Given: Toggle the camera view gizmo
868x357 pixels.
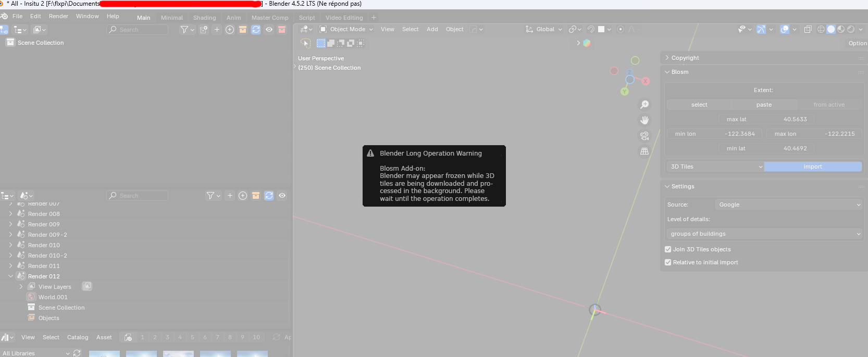Looking at the screenshot, I should click(x=644, y=136).
